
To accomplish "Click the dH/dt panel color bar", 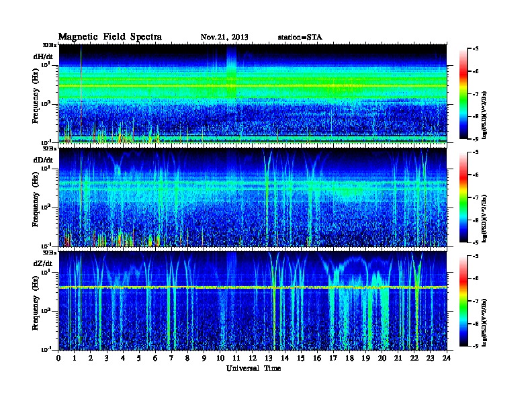I will 463,93.
